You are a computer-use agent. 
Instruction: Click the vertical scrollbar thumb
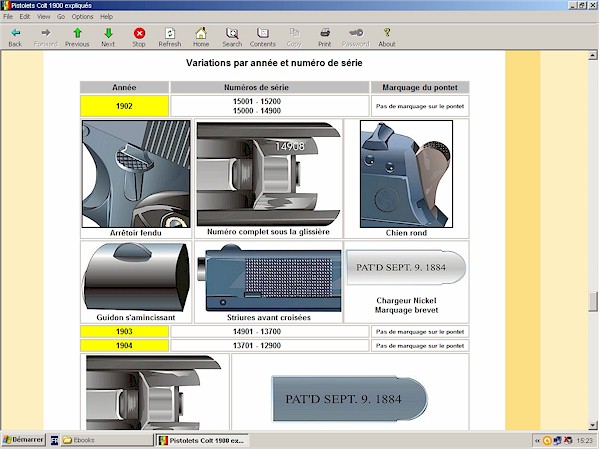[593, 302]
